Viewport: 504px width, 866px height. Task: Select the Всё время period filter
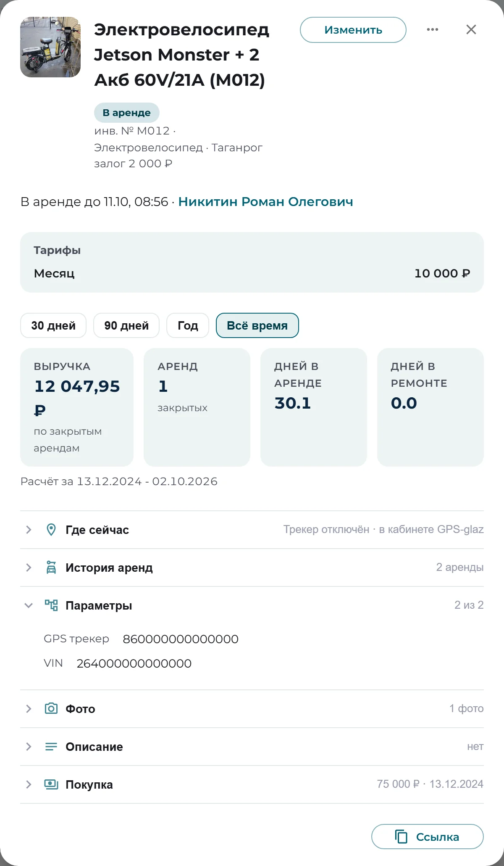pyautogui.click(x=257, y=325)
